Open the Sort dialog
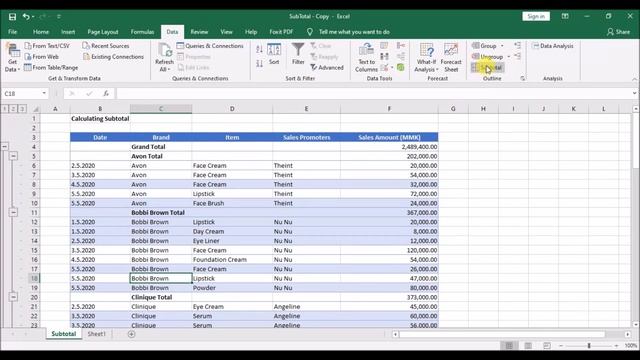Viewport: 640px width, 360px height. [274, 54]
